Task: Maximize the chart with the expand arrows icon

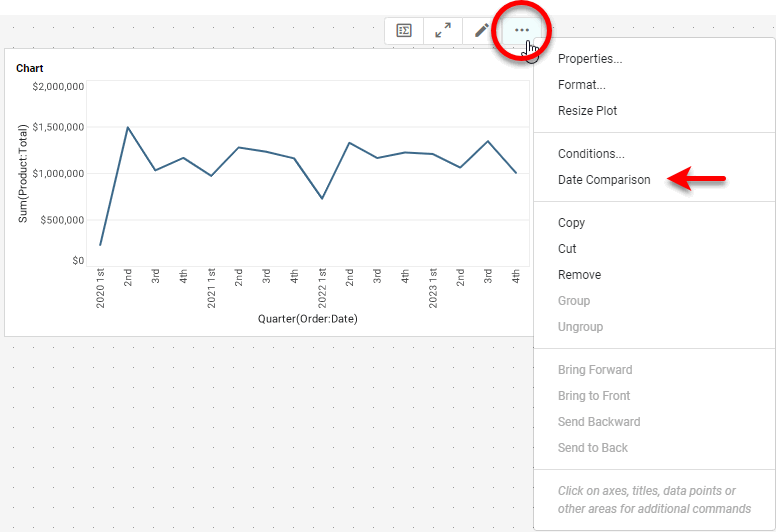Action: tap(442, 31)
